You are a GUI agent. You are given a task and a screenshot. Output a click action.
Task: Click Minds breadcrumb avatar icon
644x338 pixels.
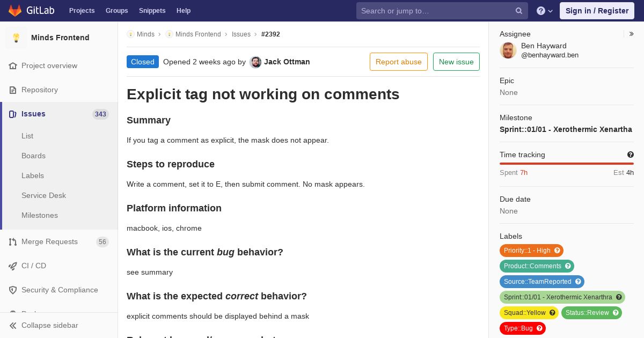(x=130, y=34)
